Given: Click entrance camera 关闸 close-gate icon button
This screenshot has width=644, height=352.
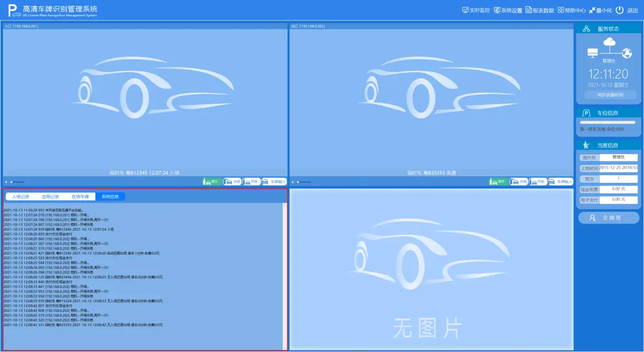Looking at the screenshot, I should (232, 181).
